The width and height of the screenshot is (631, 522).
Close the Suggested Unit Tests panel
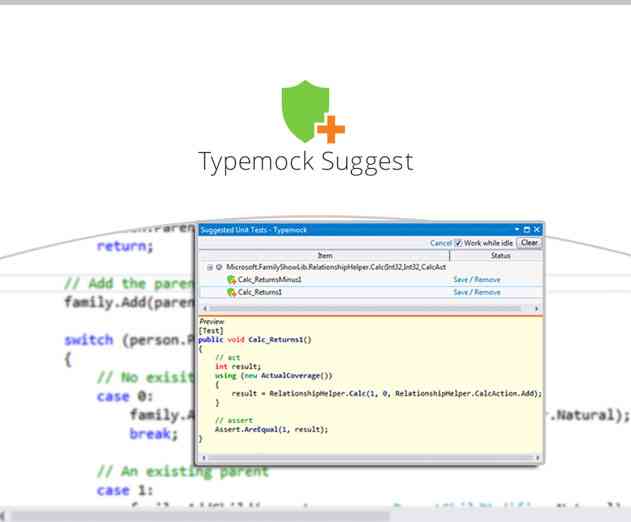[x=537, y=229]
